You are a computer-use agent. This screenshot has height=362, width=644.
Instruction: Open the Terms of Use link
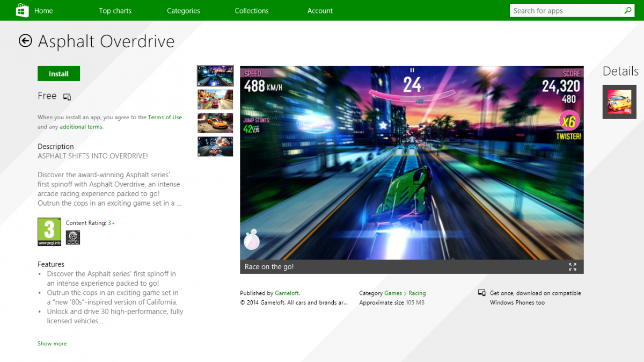click(x=165, y=117)
